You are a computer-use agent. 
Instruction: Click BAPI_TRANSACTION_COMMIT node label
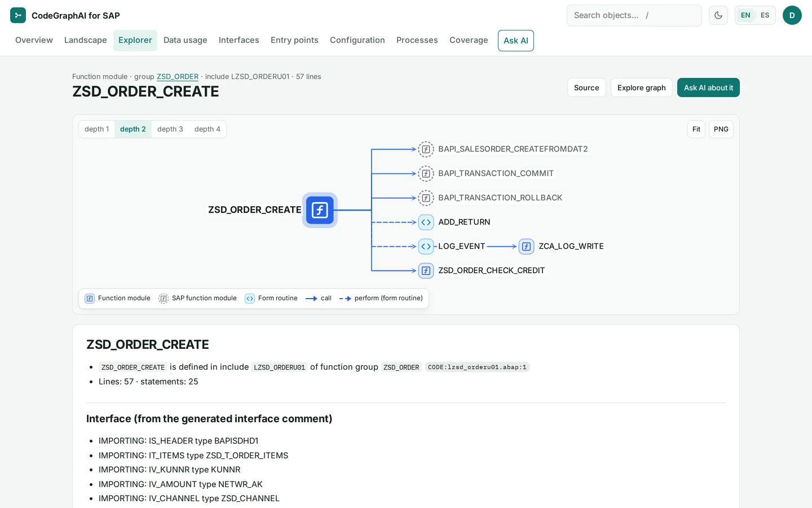[x=496, y=173]
